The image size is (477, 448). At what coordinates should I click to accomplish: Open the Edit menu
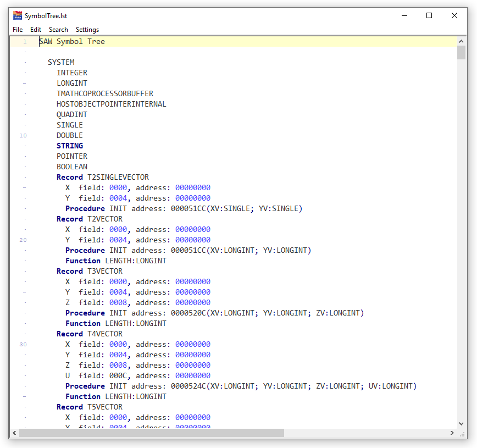36,30
